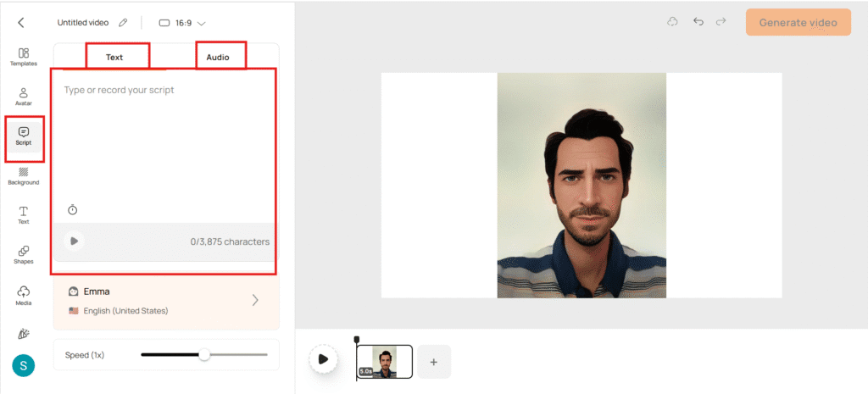Click the cloud save status icon

(x=672, y=22)
